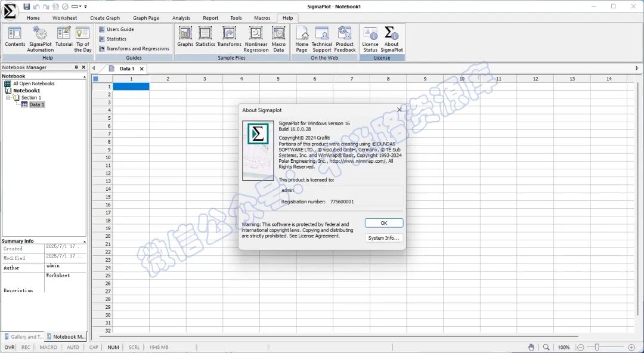
Task: Close the Data 1 worksheet tab
Action: [x=142, y=69]
